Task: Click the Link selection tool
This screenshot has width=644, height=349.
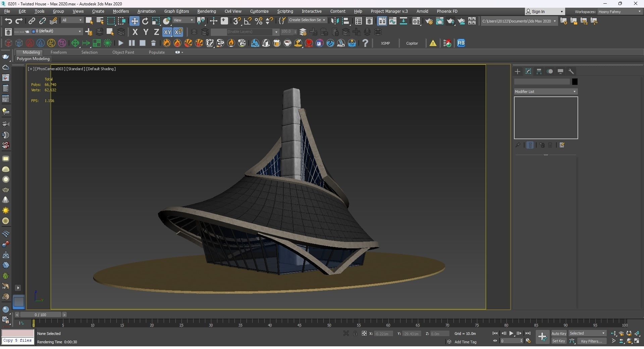Action: click(x=32, y=21)
